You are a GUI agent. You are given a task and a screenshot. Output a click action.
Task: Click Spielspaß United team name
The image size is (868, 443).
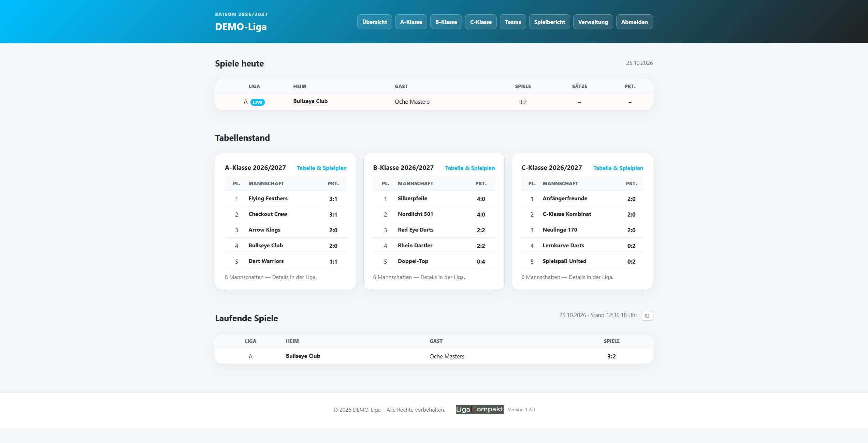pos(564,261)
